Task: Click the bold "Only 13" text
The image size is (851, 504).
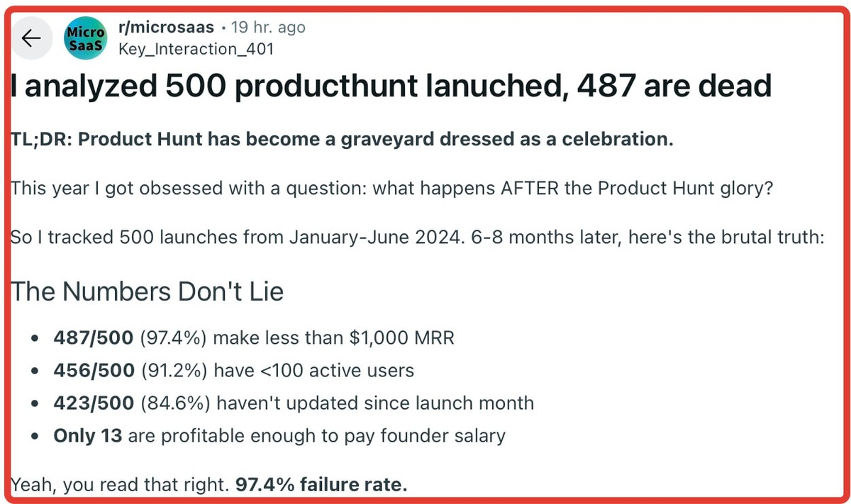Action: click(x=88, y=435)
